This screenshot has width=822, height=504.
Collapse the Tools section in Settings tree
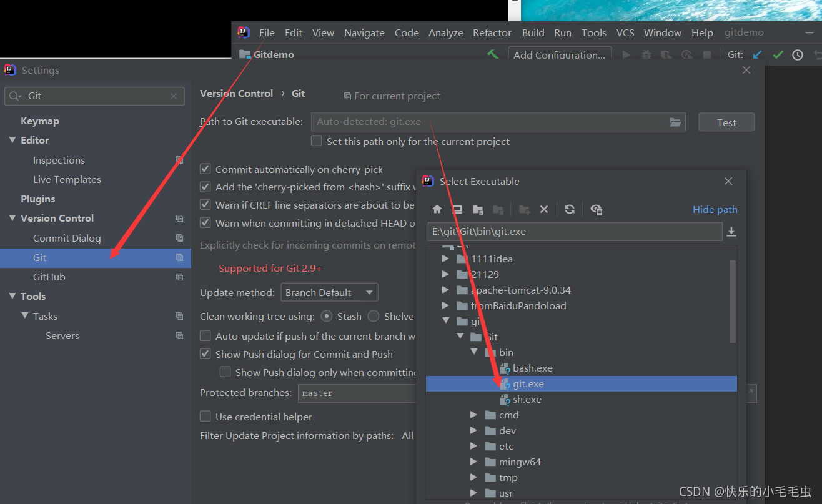pos(12,296)
